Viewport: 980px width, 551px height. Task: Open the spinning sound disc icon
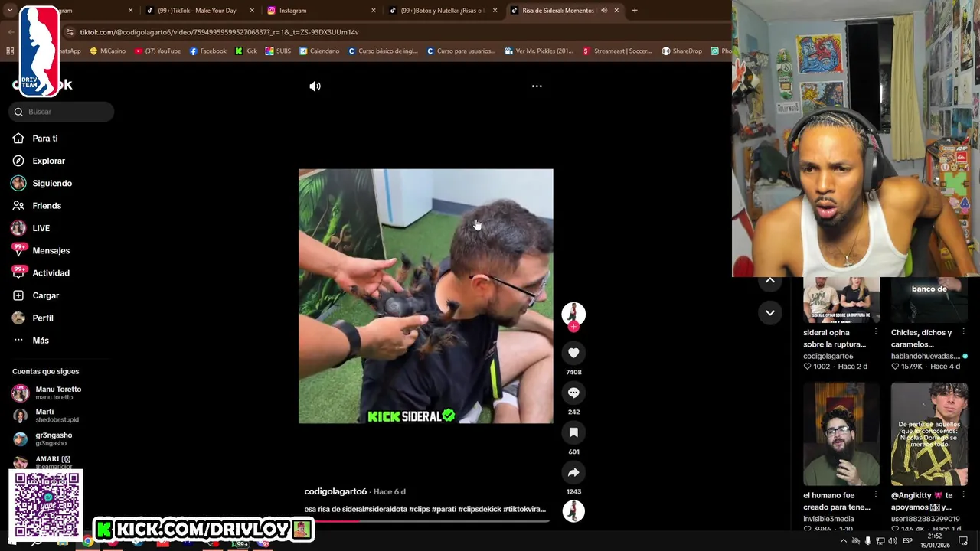tap(573, 511)
